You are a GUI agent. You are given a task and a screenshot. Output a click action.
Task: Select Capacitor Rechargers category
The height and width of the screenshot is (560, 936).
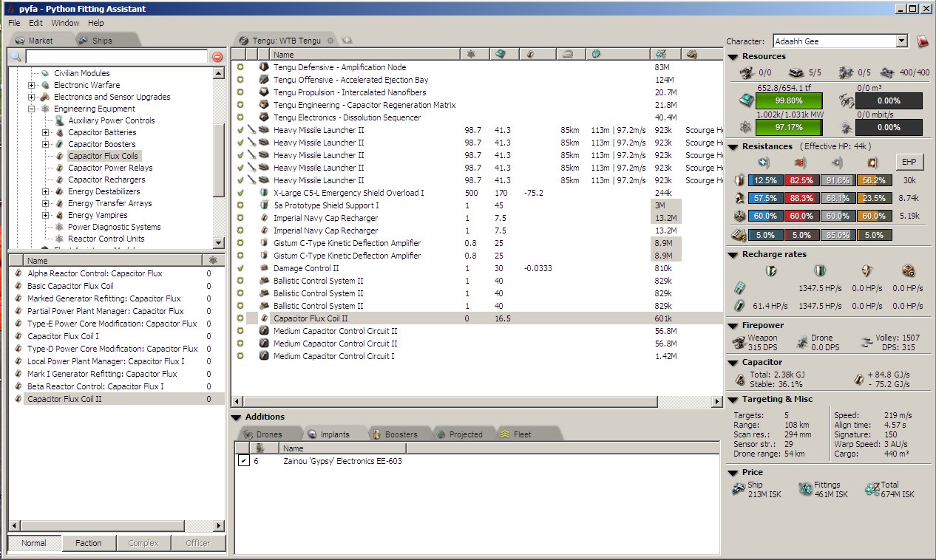pos(106,180)
